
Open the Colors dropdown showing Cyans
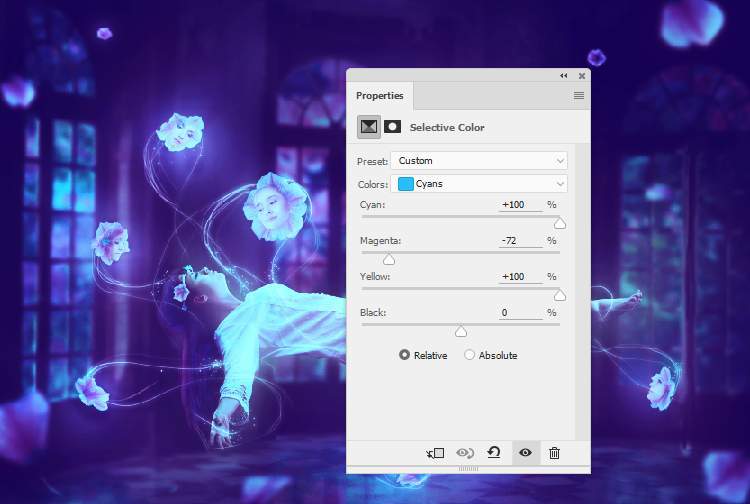pos(479,184)
